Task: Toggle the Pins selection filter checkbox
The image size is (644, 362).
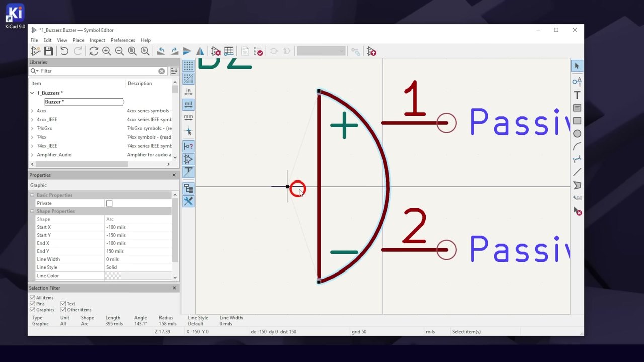Action: tap(33, 304)
